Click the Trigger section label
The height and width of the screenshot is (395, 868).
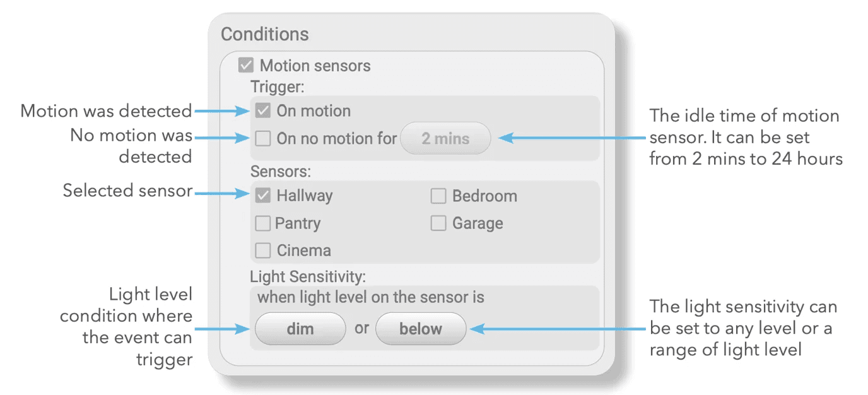(x=278, y=87)
